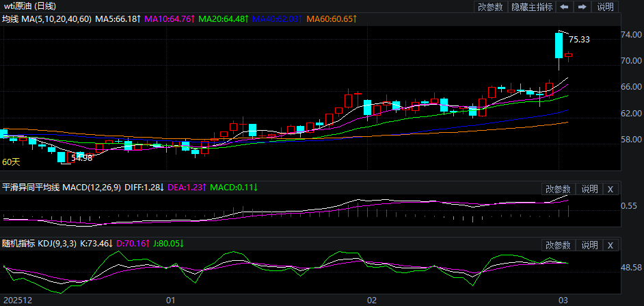
Task: Open KDJ 说明 description
Action: (x=589, y=244)
